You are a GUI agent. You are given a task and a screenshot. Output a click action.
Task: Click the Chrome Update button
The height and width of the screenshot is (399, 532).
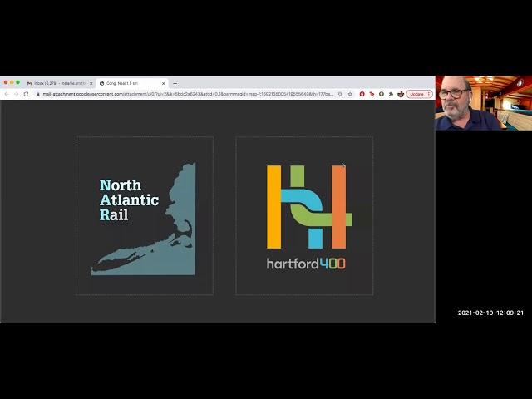coord(418,94)
